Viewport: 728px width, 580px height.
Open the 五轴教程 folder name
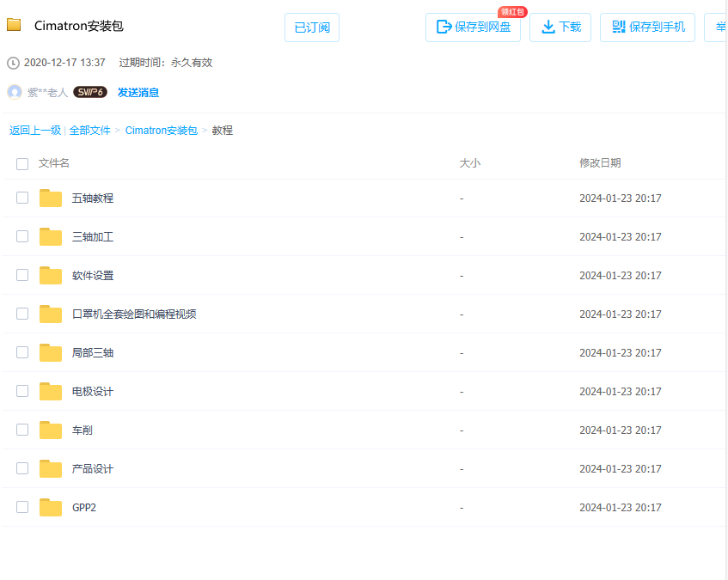coord(93,198)
